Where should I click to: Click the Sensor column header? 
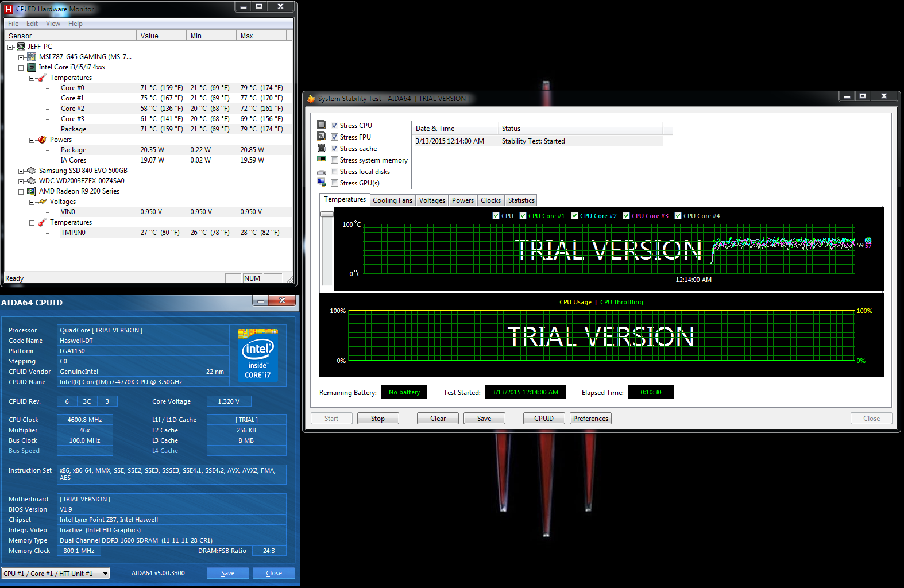pyautogui.click(x=71, y=36)
